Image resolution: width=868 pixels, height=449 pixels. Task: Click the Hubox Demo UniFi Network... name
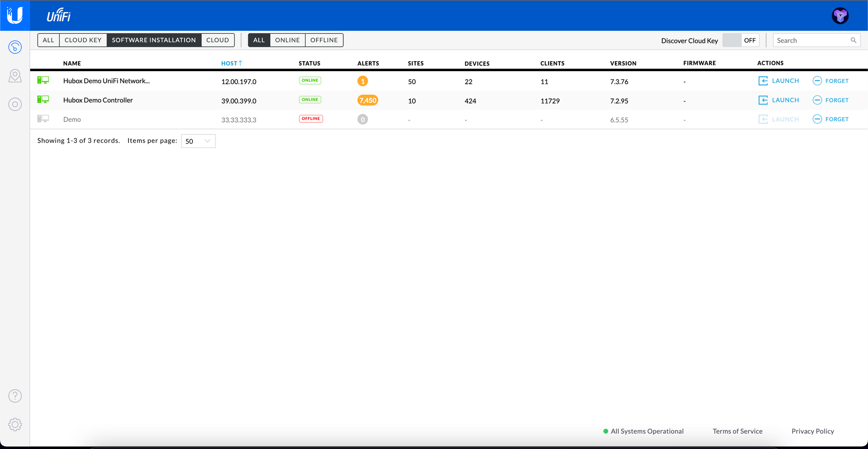point(106,81)
